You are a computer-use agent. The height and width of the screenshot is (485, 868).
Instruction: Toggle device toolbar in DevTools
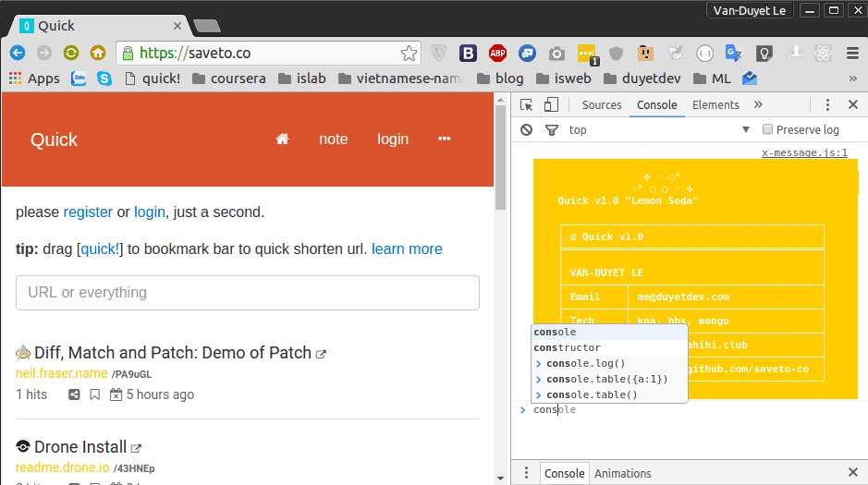point(551,105)
